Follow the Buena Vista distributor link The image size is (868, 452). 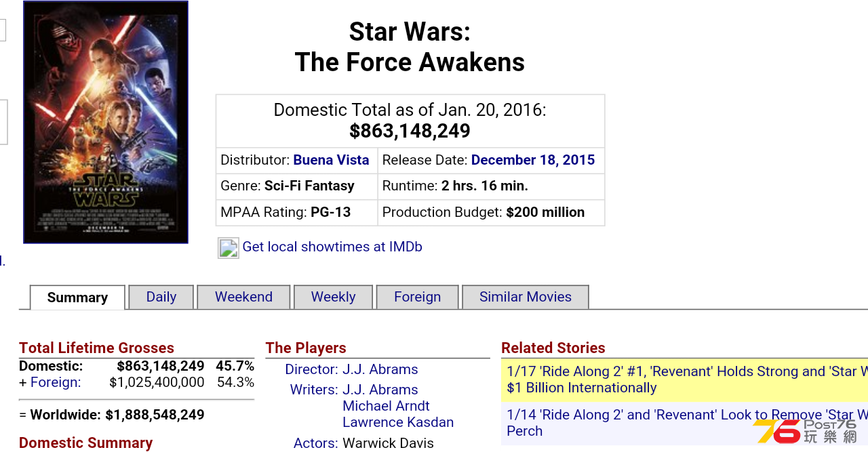331,160
